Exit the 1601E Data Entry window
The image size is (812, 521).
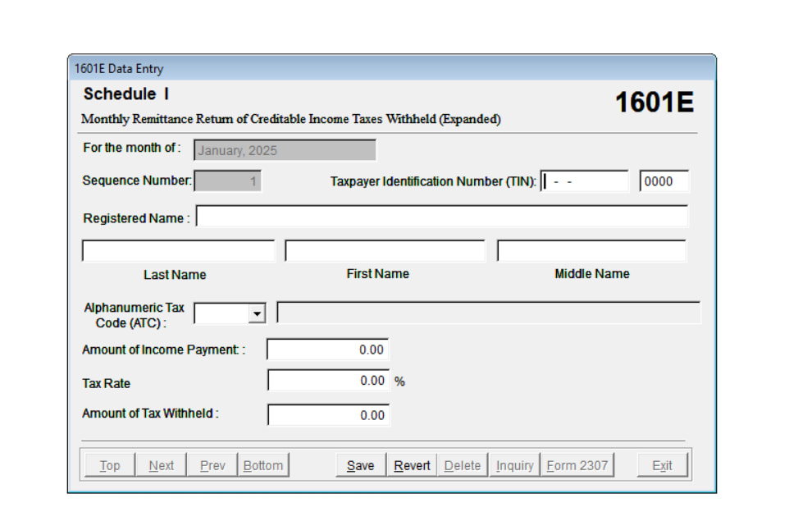663,465
